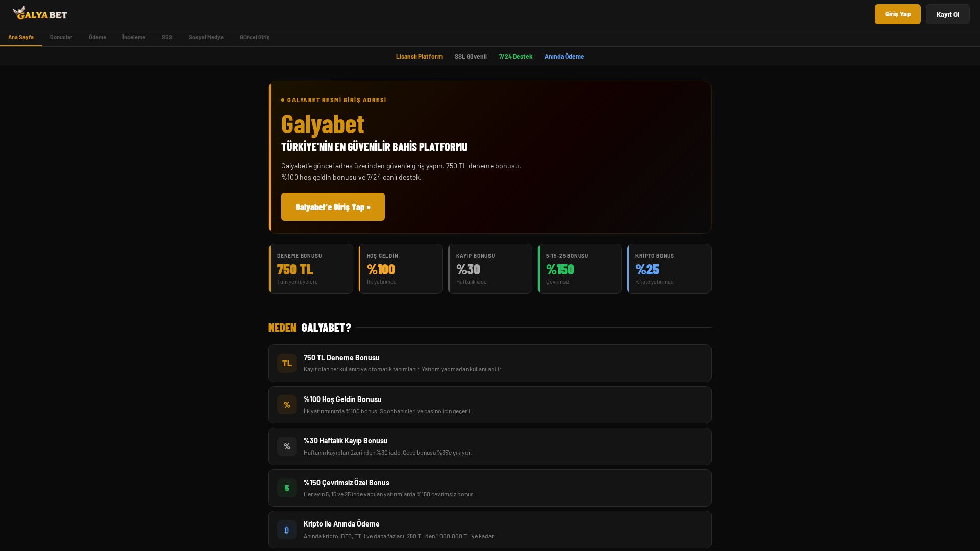This screenshot has height=551, width=980.
Task: Select the Kayıp Bonusu %30 card
Action: tap(490, 269)
